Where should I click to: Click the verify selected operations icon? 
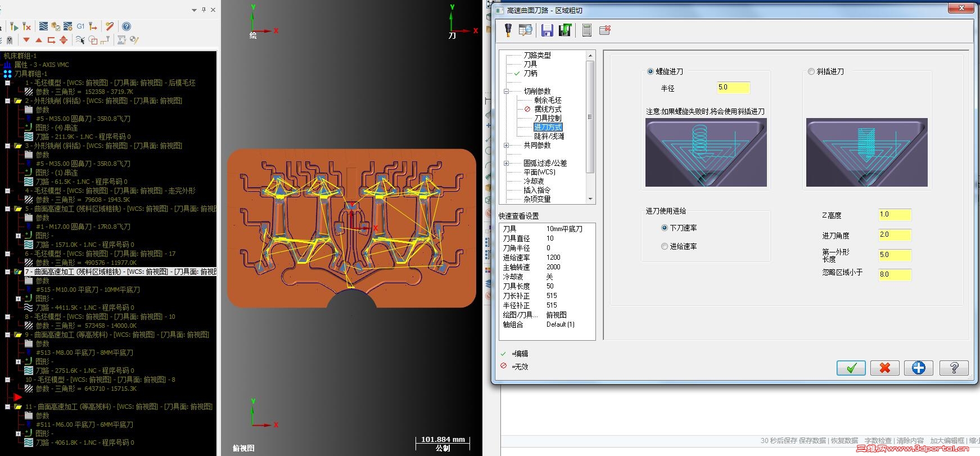pos(14,26)
